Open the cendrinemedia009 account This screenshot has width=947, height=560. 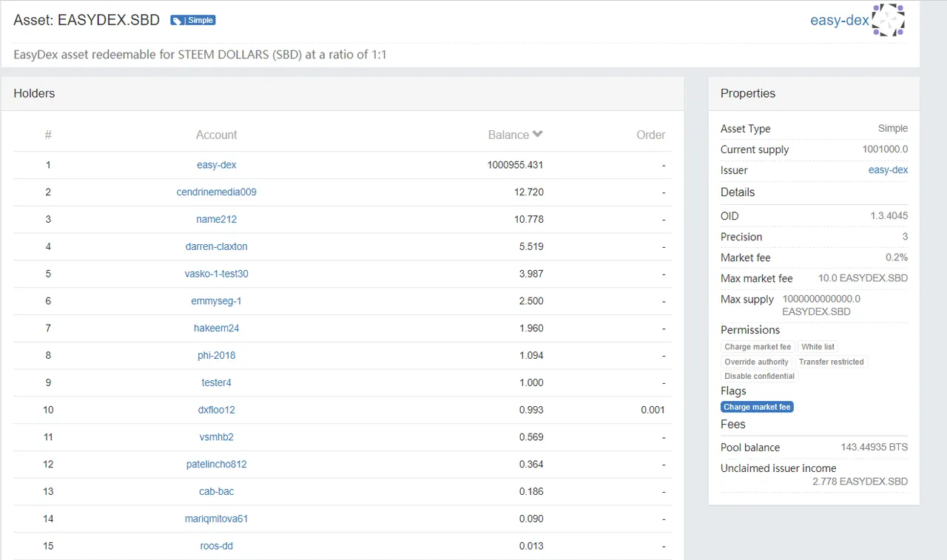pyautogui.click(x=217, y=192)
